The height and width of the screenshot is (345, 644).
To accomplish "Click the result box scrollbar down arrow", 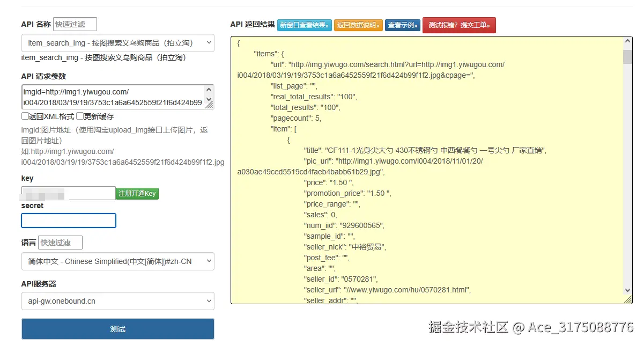I will [627, 290].
